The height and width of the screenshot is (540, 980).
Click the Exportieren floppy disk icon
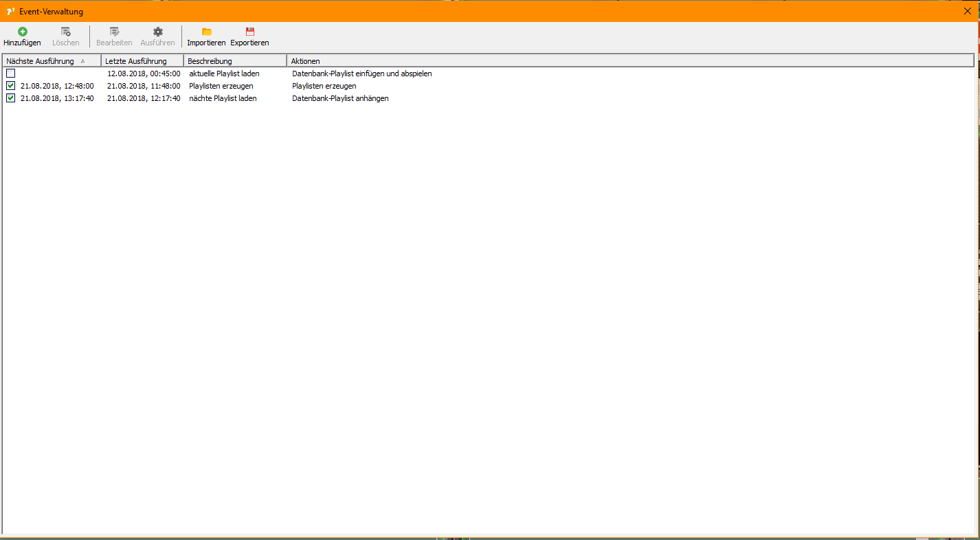click(249, 30)
